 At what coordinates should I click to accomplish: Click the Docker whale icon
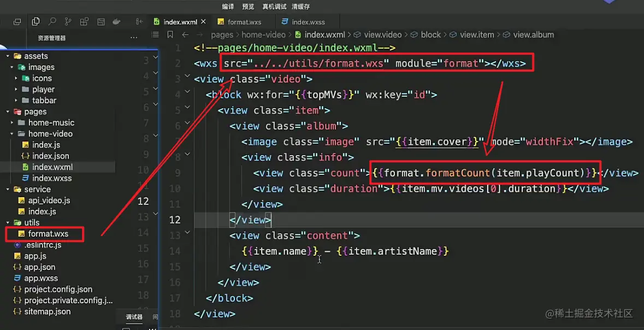click(117, 21)
